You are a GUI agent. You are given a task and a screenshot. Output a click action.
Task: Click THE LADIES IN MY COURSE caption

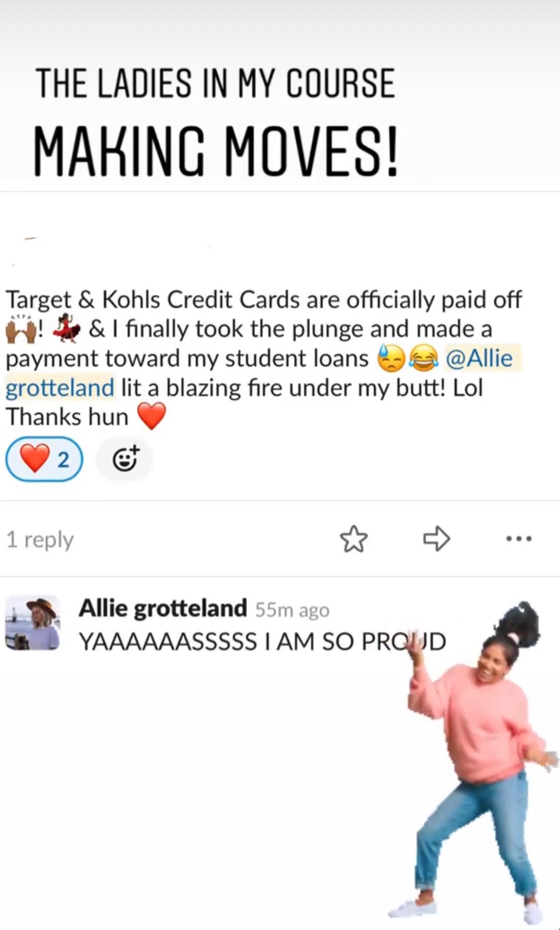tap(215, 84)
